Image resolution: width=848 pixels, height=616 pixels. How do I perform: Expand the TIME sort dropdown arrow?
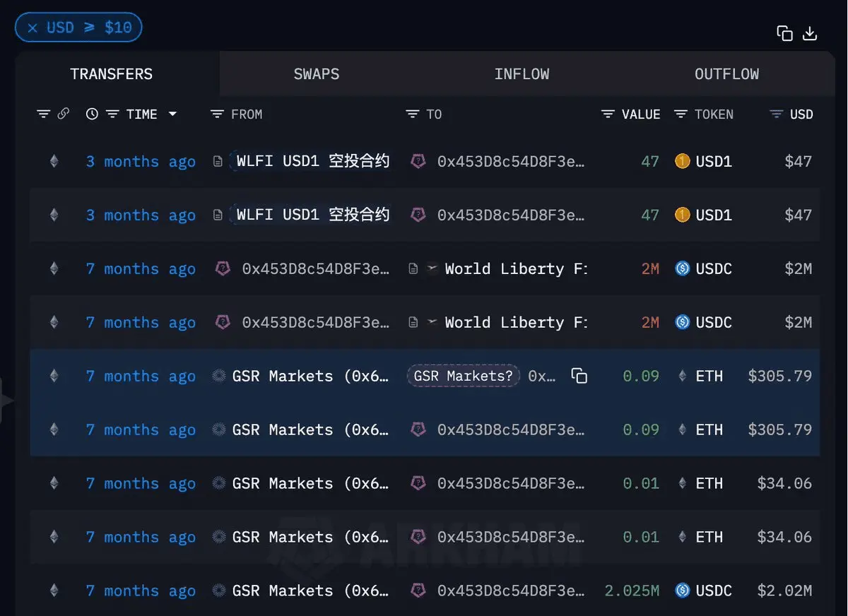tap(172, 114)
